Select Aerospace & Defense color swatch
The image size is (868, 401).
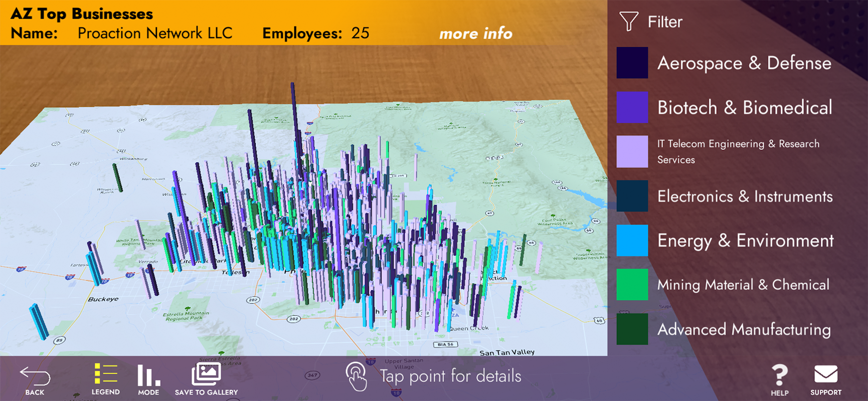click(632, 63)
